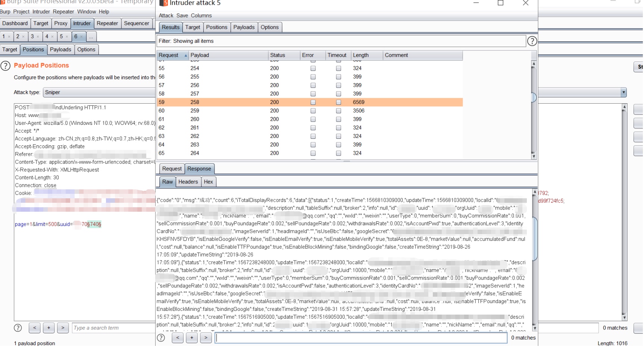This screenshot has height=350, width=644.
Task: Toggle Error checkbox for request 57
Action: click(x=313, y=85)
